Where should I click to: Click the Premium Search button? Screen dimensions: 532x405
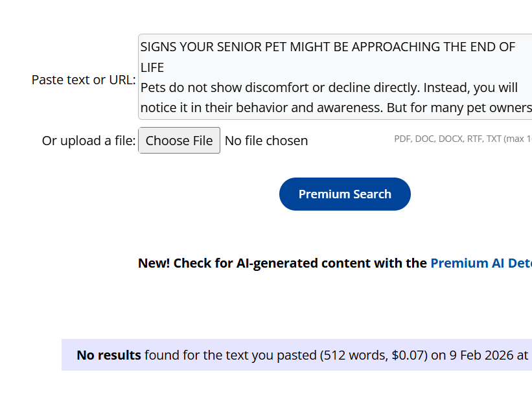click(x=345, y=194)
